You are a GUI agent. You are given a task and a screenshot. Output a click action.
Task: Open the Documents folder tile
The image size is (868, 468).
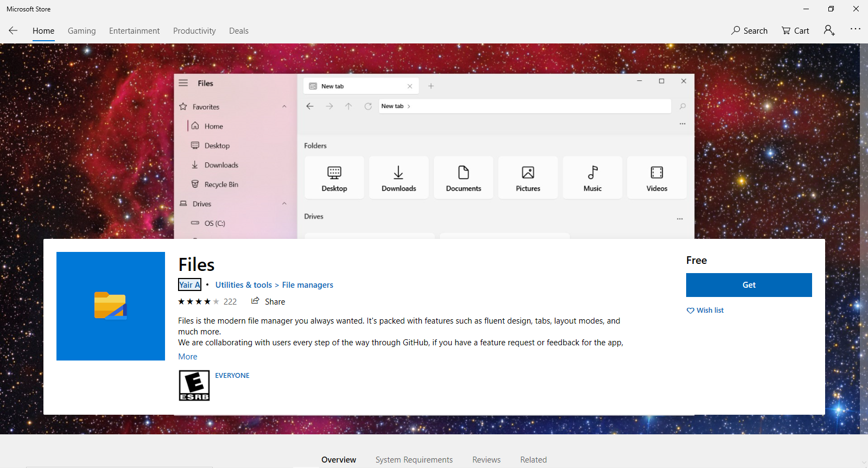(x=464, y=178)
